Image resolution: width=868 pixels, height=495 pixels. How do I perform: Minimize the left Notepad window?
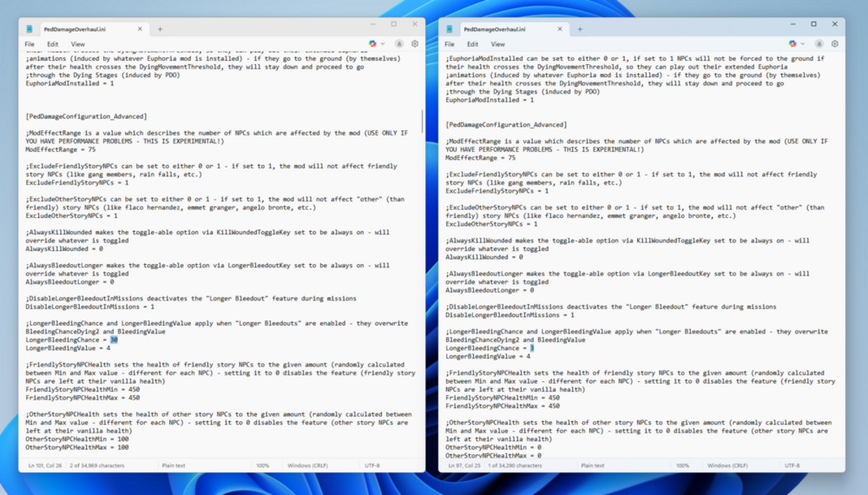tap(373, 23)
